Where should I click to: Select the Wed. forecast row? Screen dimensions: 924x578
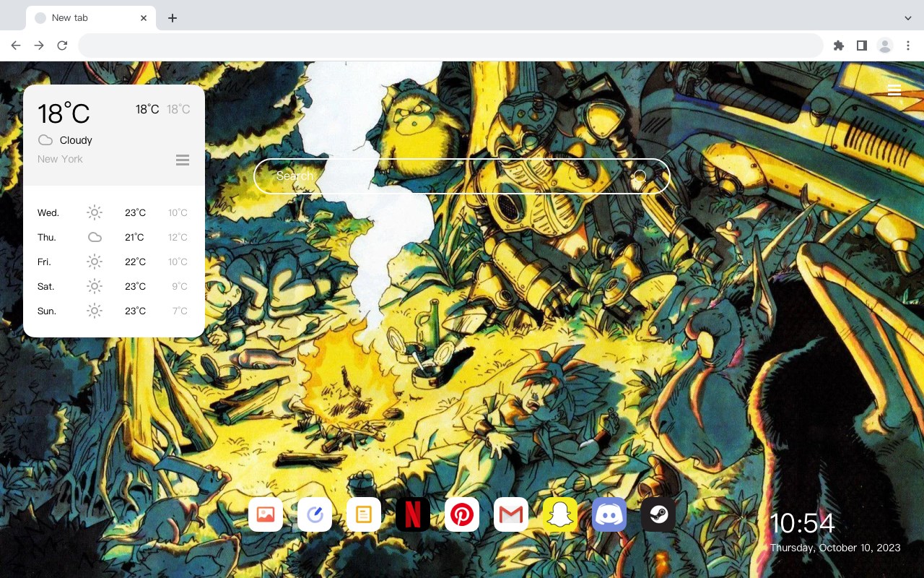pyautogui.click(x=114, y=212)
